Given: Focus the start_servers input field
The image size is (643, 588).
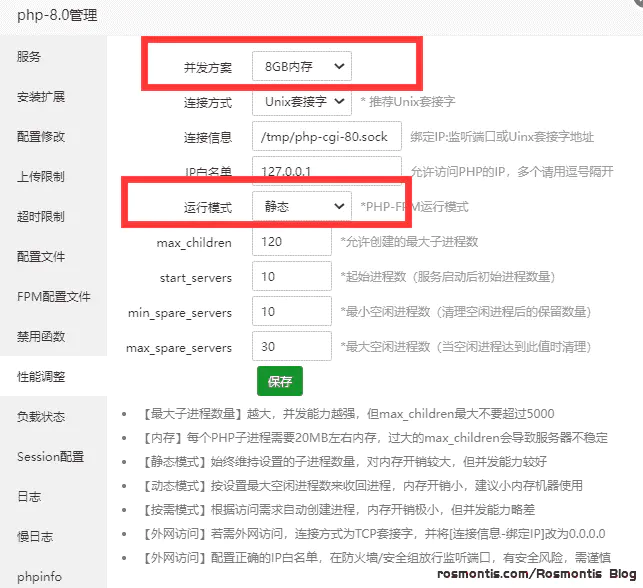Looking at the screenshot, I should point(292,276).
